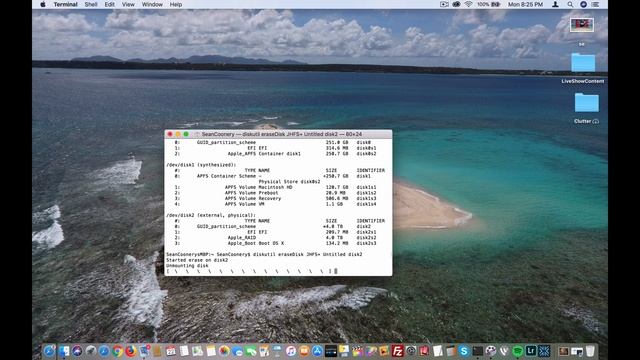The image size is (640, 360).
Task: Open the Siri menu bar icon
Action: (x=583, y=4)
